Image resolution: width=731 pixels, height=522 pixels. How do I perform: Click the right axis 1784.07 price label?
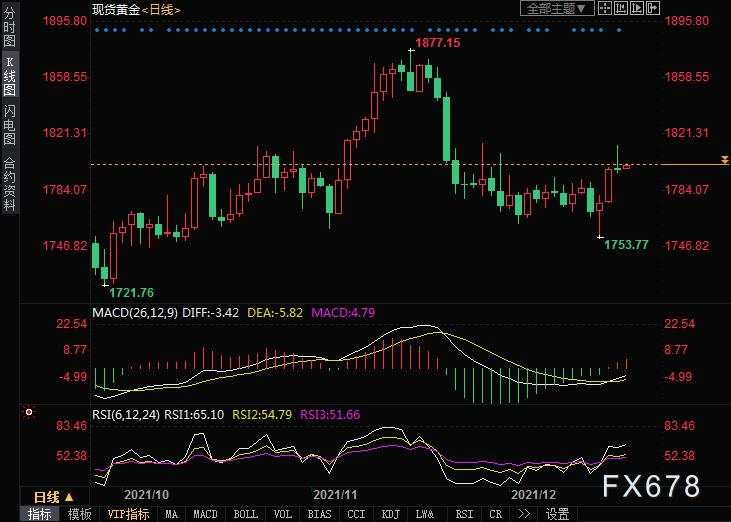point(687,190)
